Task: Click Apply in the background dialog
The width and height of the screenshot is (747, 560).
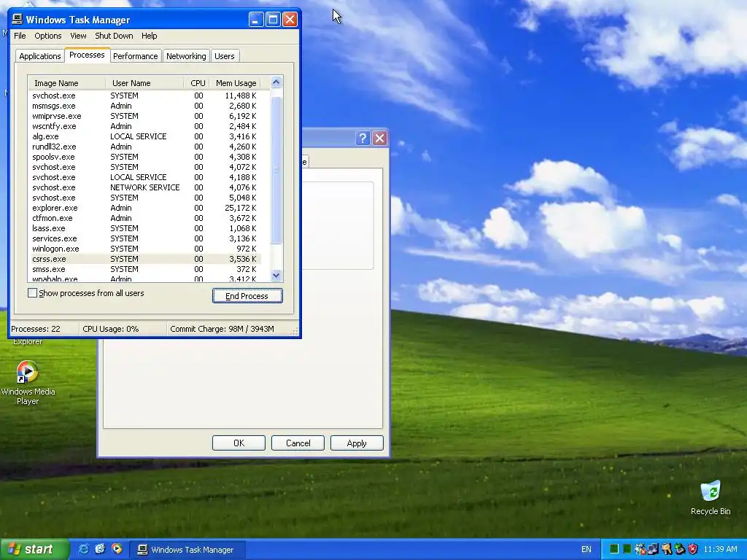Action: (x=357, y=443)
